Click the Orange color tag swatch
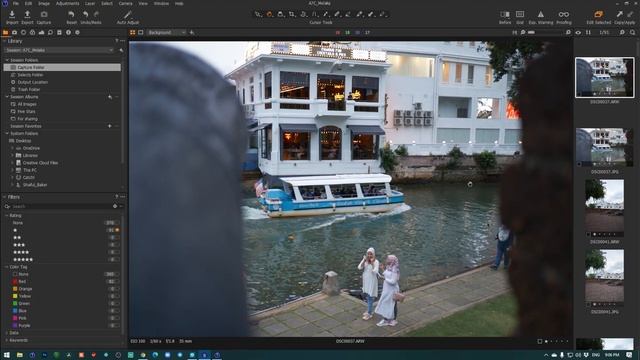The width and height of the screenshot is (640, 360). tap(15, 289)
